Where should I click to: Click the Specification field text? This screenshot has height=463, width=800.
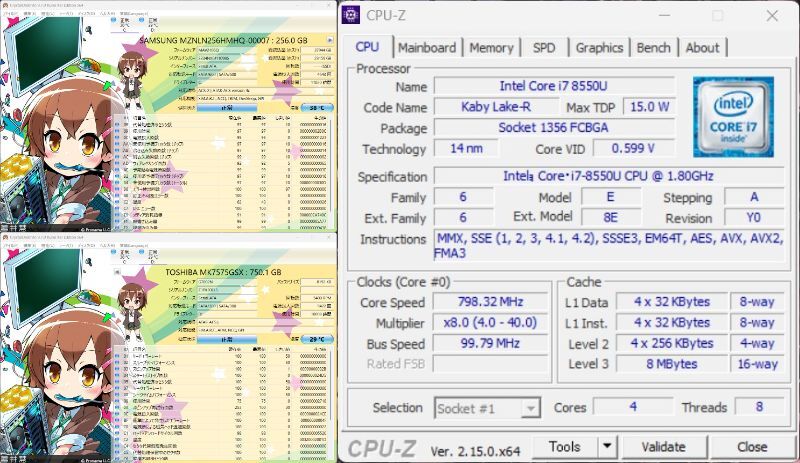pos(609,176)
